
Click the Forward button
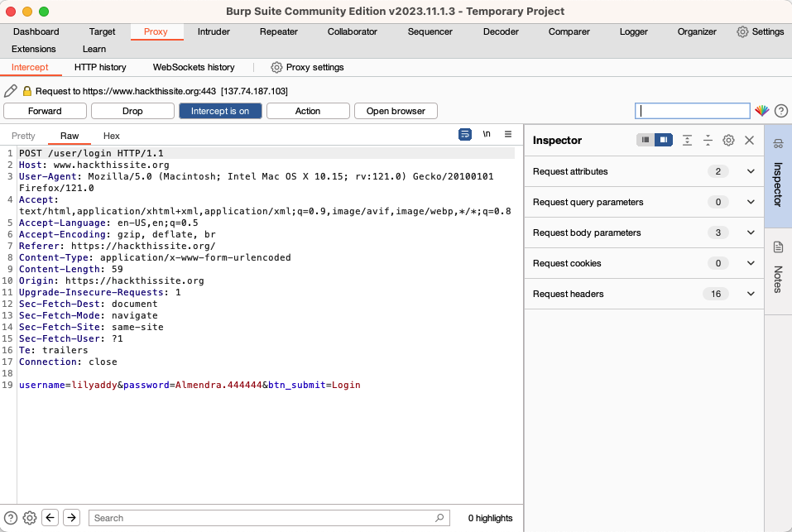[45, 110]
